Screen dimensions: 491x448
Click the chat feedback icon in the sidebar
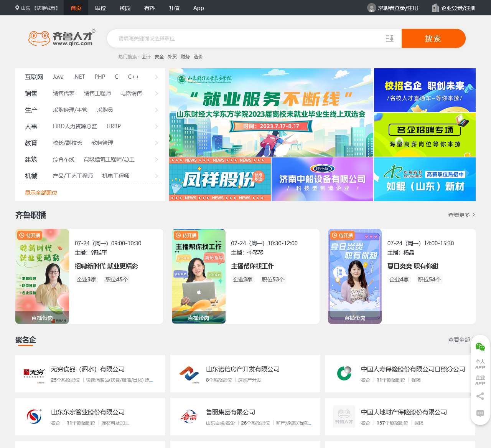coord(480,413)
